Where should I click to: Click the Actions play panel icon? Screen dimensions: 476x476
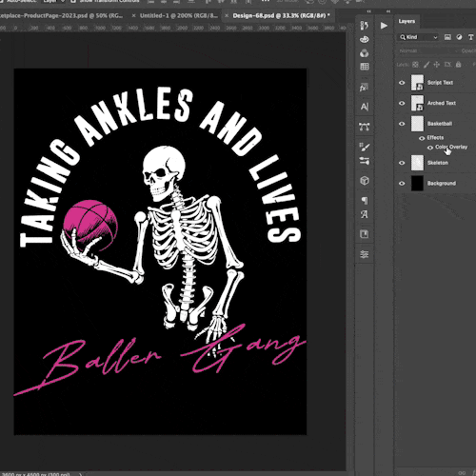(384, 26)
